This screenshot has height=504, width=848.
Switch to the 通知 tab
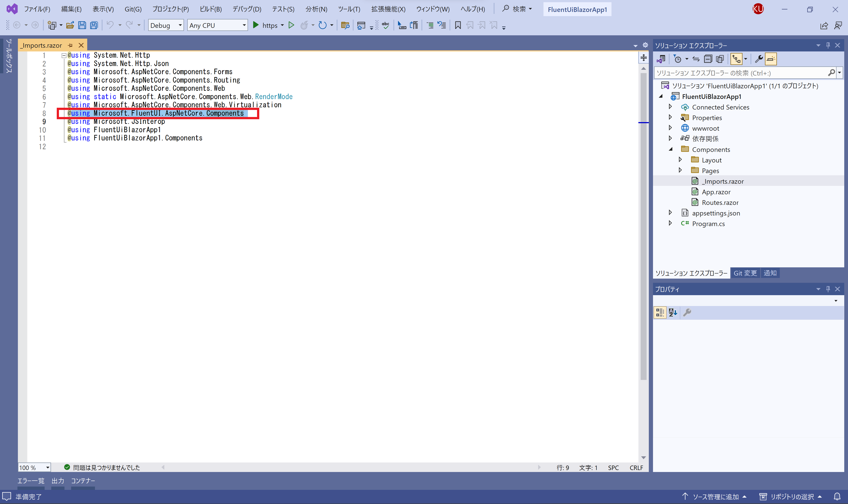pyautogui.click(x=770, y=273)
